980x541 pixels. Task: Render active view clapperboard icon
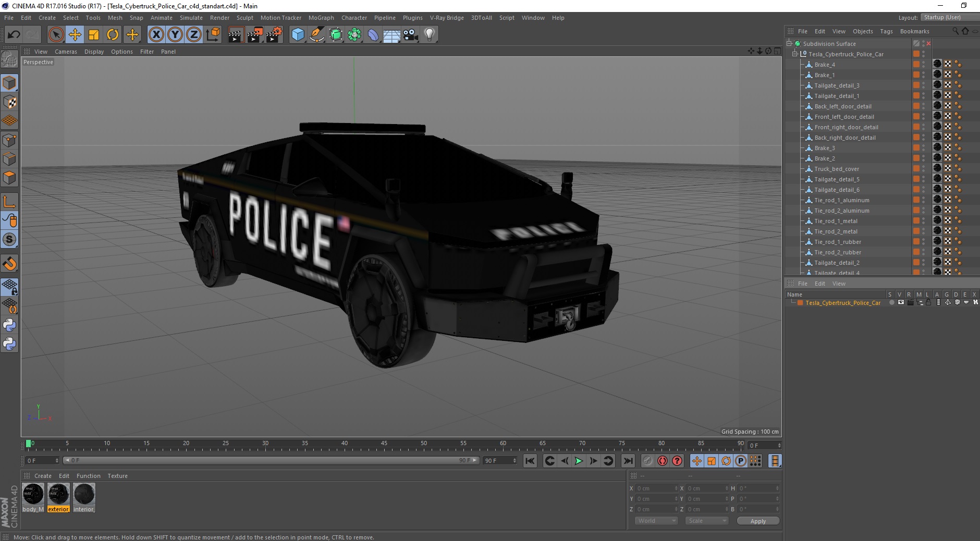point(236,35)
